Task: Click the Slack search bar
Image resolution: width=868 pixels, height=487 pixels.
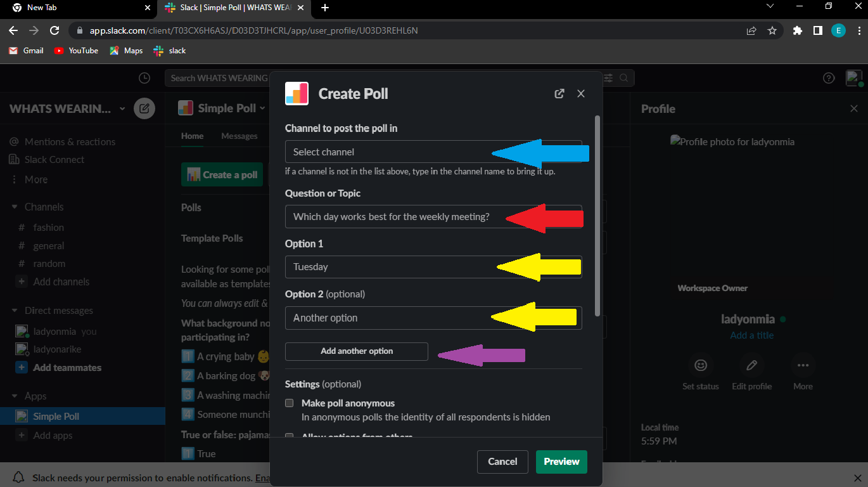Action: click(399, 78)
